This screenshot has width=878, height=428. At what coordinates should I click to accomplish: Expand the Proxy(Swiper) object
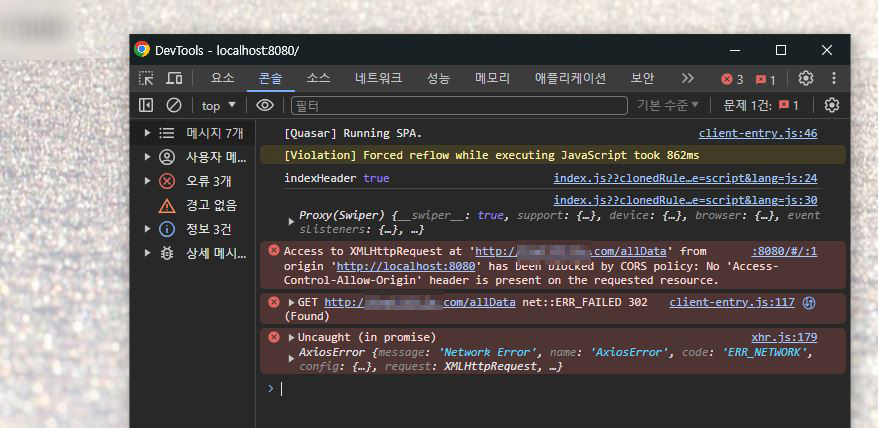click(x=291, y=222)
